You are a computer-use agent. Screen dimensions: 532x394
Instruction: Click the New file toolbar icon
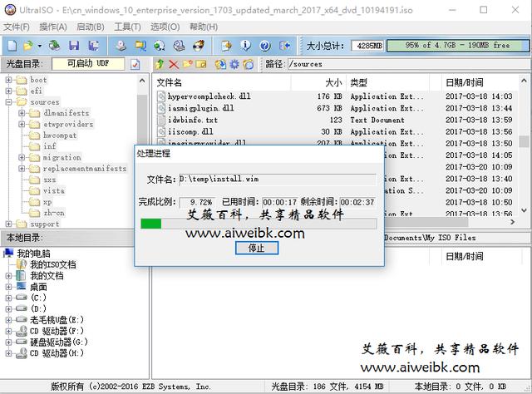(x=12, y=46)
